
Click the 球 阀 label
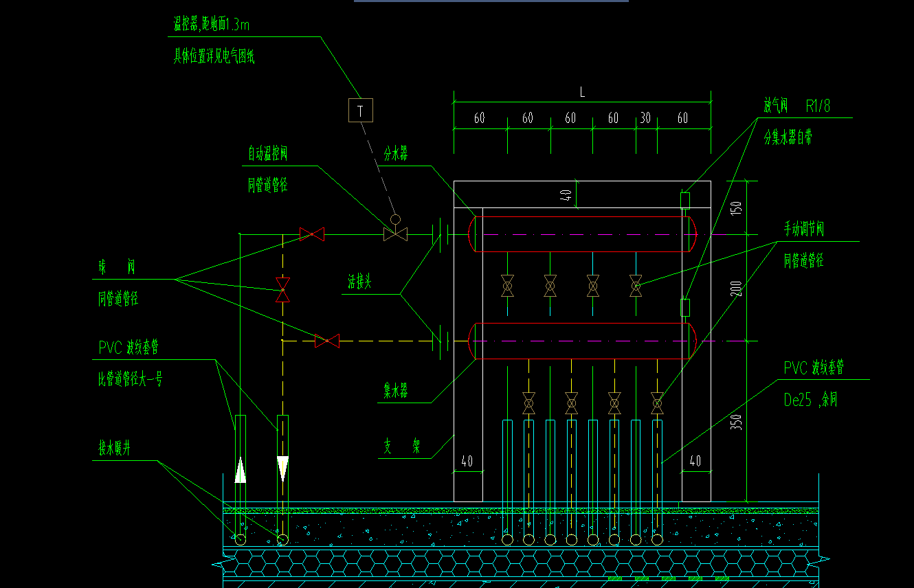tap(117, 267)
